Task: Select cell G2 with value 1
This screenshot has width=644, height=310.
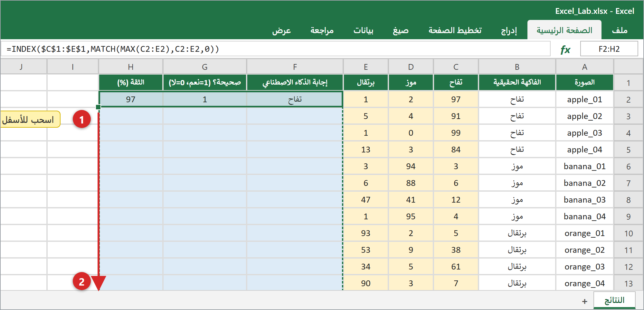Action: [205, 99]
